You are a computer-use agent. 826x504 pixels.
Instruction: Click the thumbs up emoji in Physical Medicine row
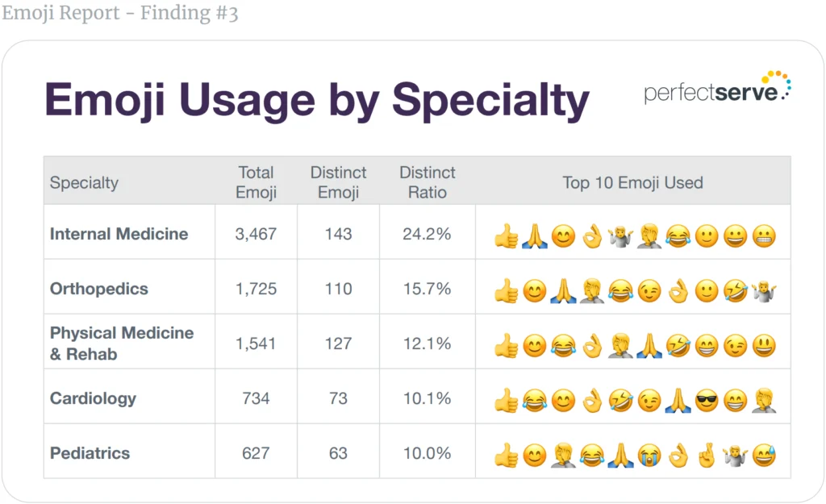click(x=506, y=344)
